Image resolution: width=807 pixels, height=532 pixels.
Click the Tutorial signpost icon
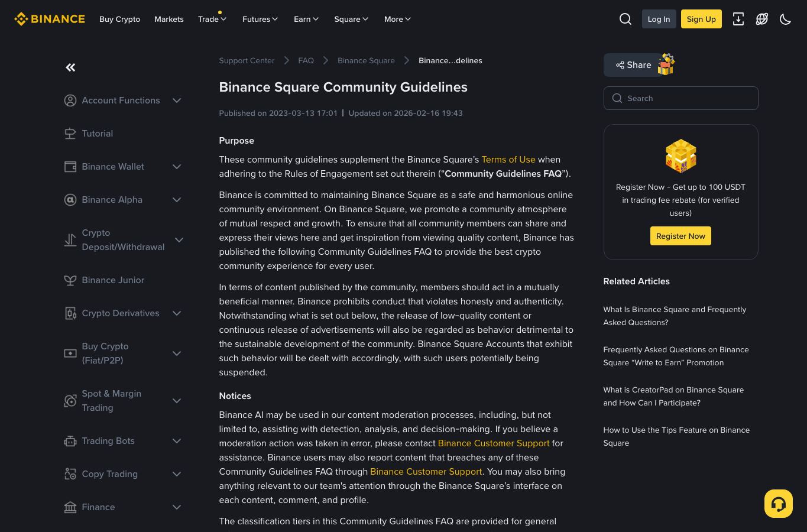pos(70,134)
